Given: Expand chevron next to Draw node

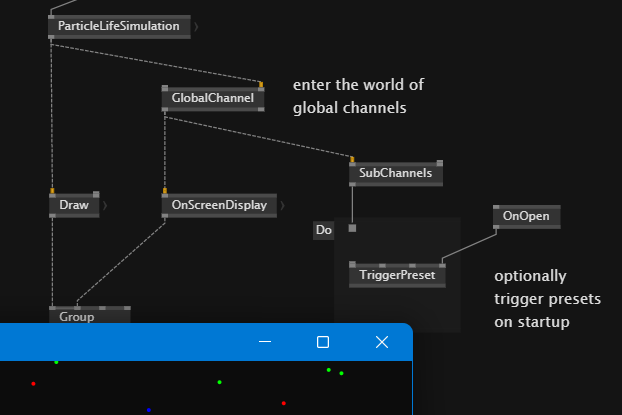Looking at the screenshot, I should point(105,205).
